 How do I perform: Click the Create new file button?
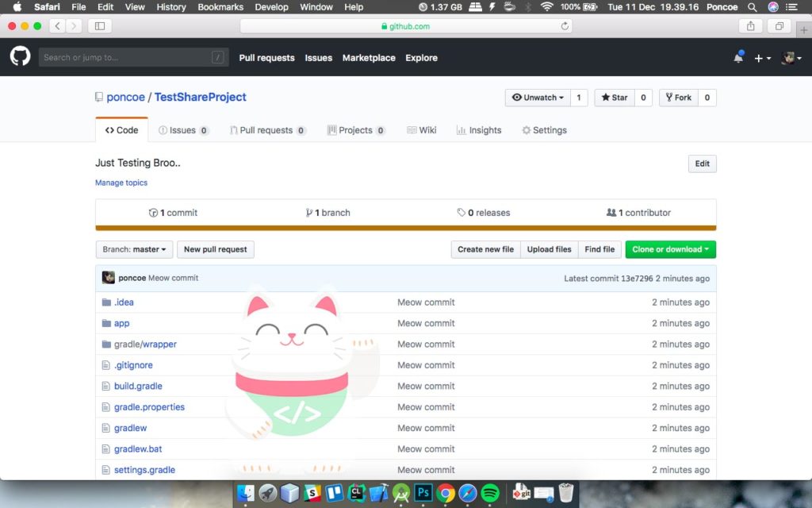pyautogui.click(x=486, y=249)
